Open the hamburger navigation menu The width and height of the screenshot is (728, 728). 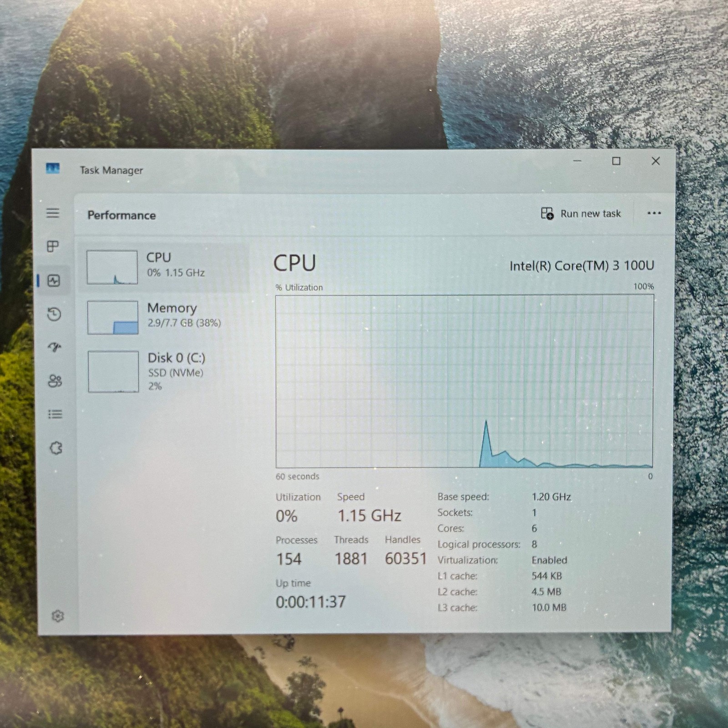(53, 213)
